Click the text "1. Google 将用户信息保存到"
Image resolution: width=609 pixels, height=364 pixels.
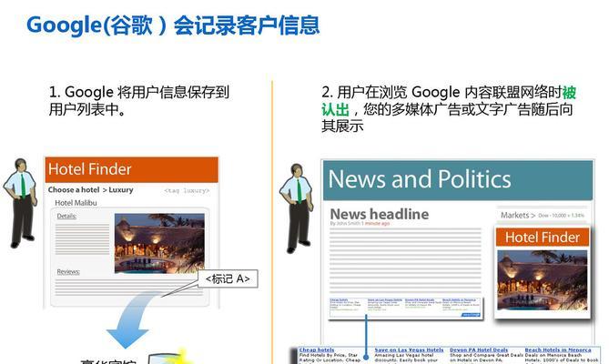pos(139,92)
